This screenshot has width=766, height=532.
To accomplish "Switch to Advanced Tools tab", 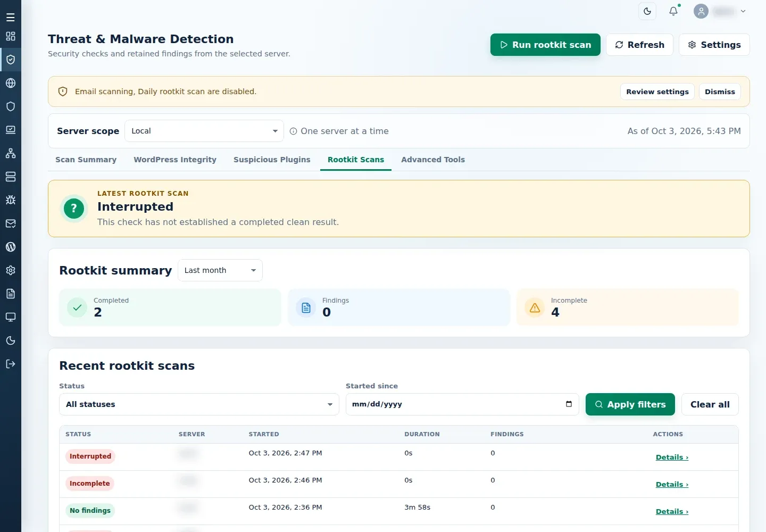I will (433, 160).
